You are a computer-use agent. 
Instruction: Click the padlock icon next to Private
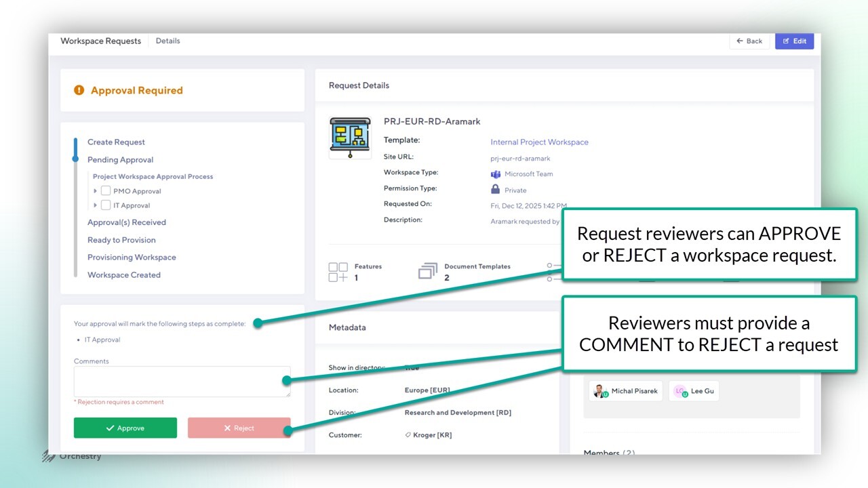tap(496, 190)
